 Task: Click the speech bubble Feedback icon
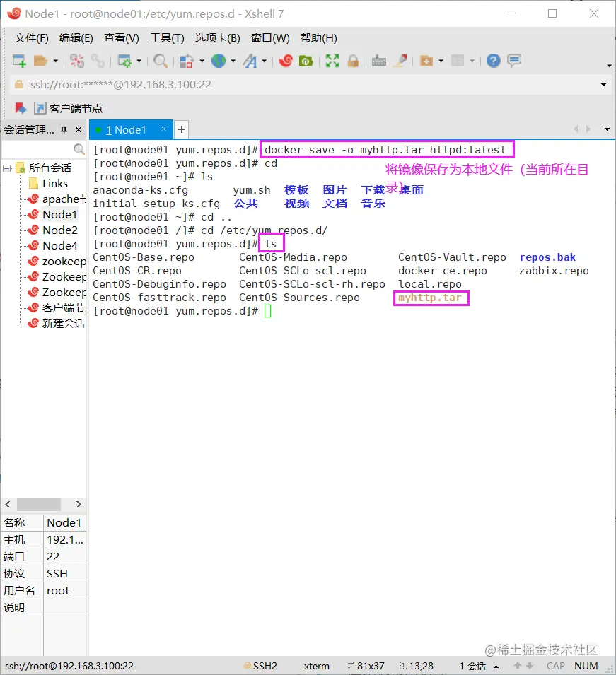point(514,61)
